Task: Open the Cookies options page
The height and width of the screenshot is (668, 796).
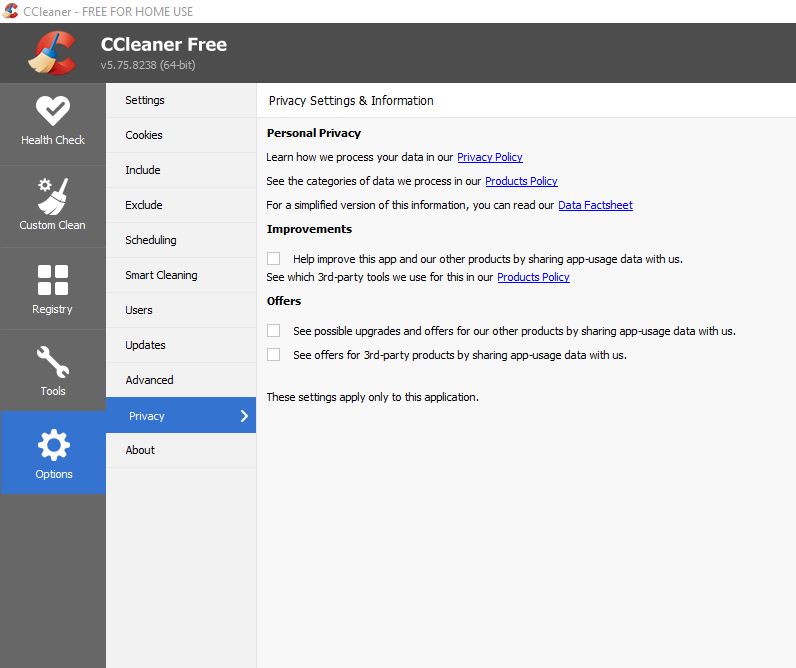Action: 181,135
